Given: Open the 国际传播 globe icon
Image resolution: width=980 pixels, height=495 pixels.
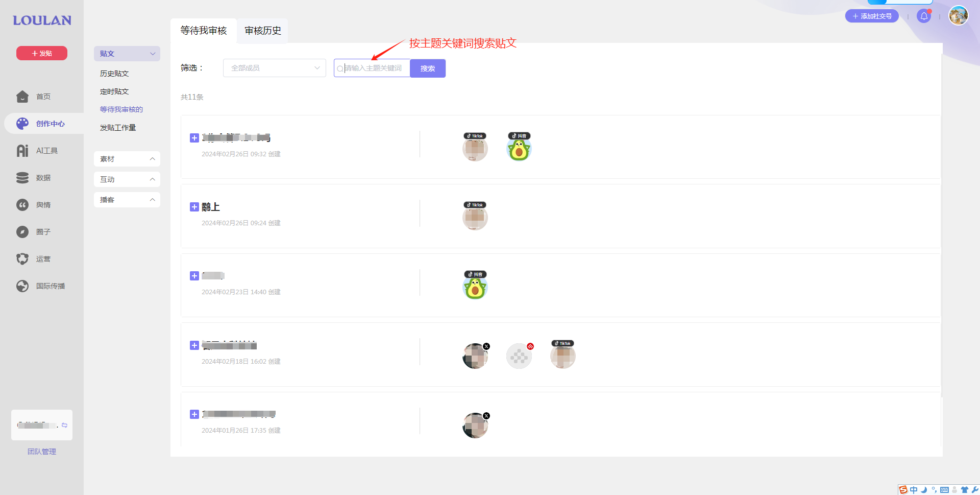Looking at the screenshot, I should (x=22, y=286).
